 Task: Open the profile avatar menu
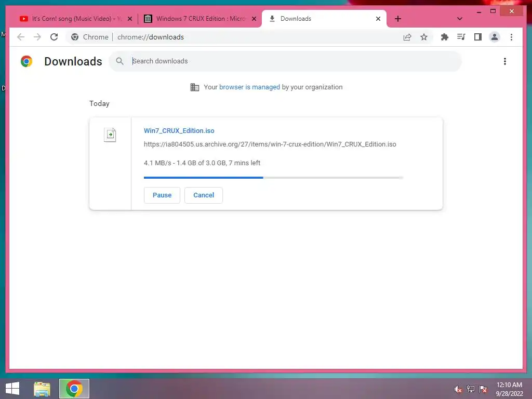pyautogui.click(x=495, y=37)
